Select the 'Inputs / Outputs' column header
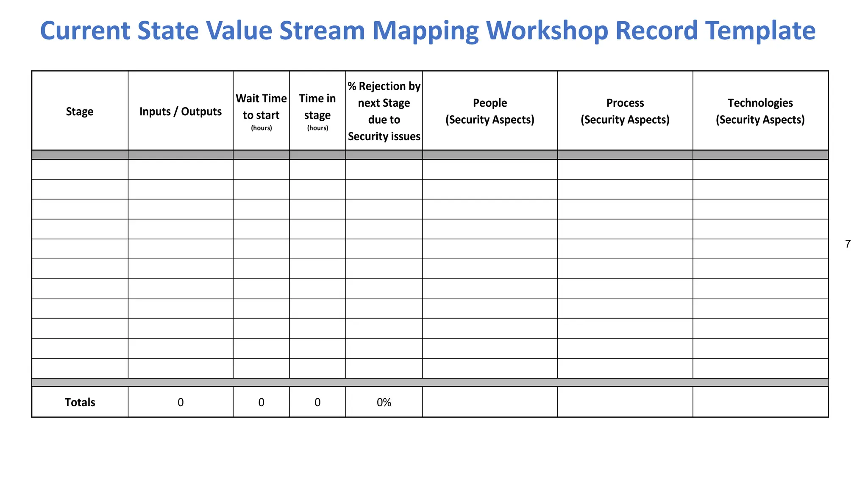 [x=181, y=111]
